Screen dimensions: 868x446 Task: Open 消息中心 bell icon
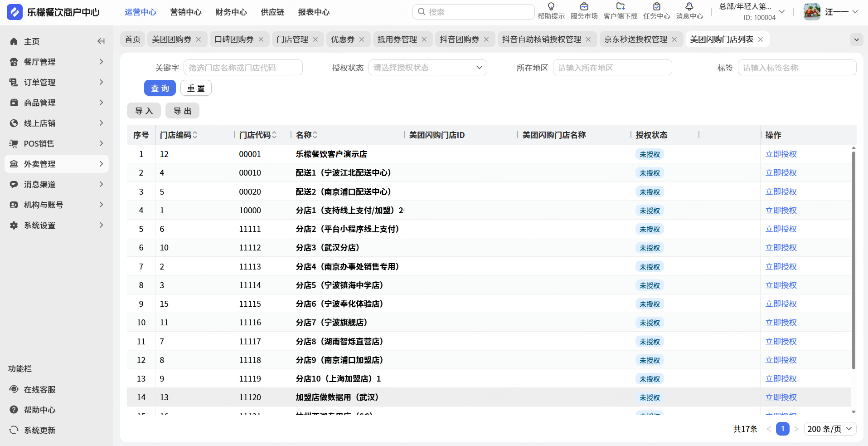pyautogui.click(x=689, y=7)
